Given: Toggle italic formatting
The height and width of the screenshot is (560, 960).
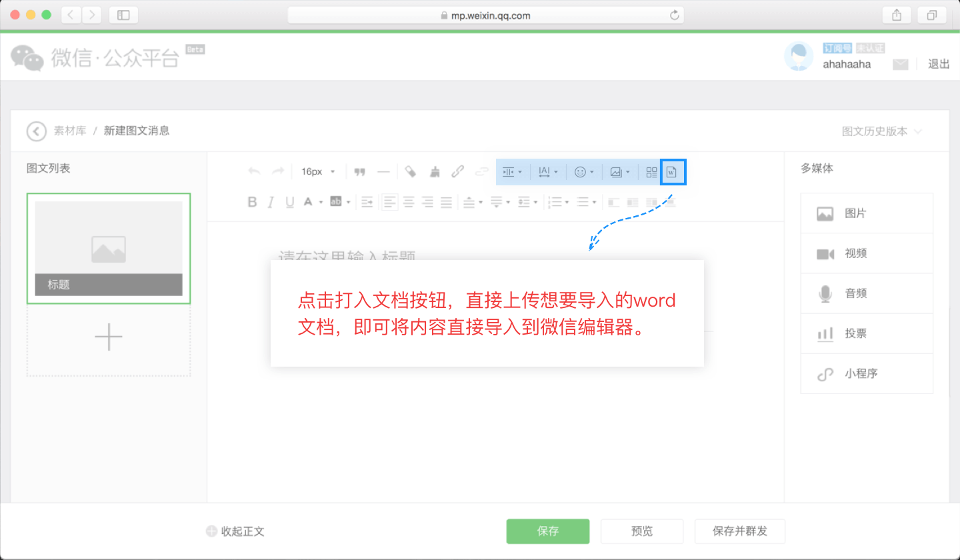Looking at the screenshot, I should [x=271, y=202].
